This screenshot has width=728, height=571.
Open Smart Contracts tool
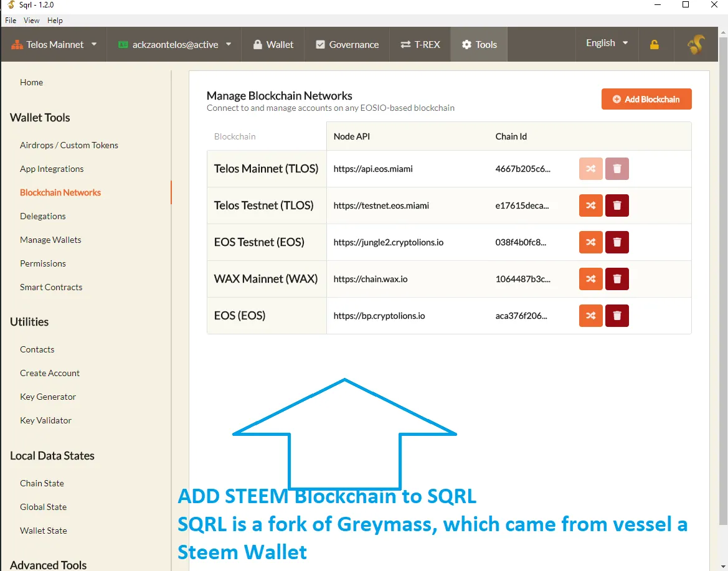point(51,287)
